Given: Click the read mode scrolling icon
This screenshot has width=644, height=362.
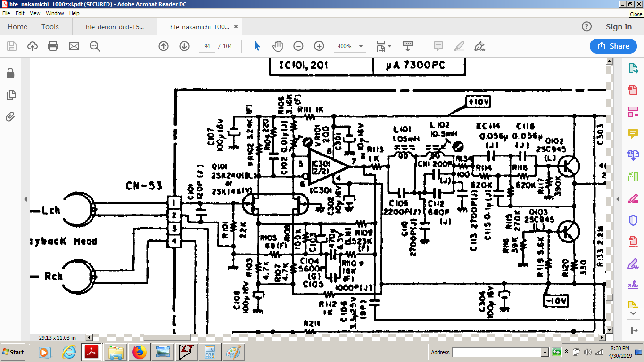Looking at the screenshot, I should pyautogui.click(x=408, y=46).
